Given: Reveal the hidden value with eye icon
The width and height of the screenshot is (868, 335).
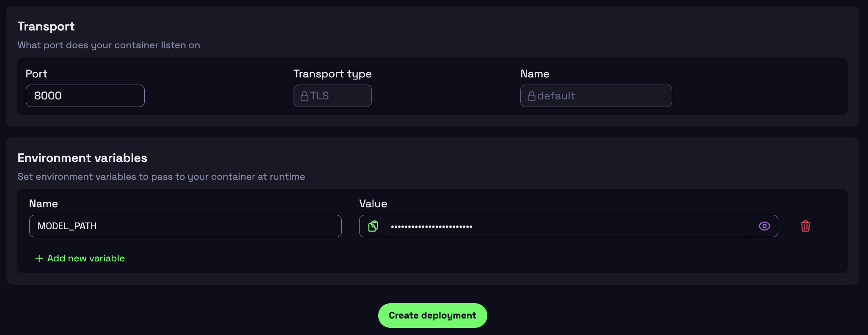Looking at the screenshot, I should [x=764, y=226].
